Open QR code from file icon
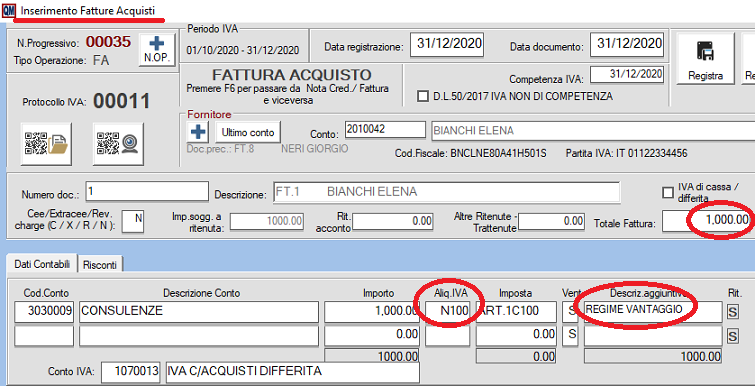 [46, 144]
